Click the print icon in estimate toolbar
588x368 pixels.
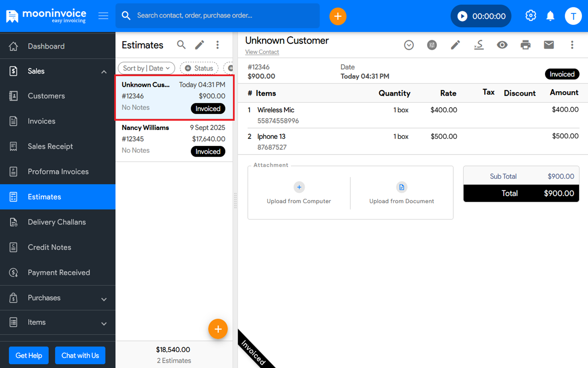point(526,45)
